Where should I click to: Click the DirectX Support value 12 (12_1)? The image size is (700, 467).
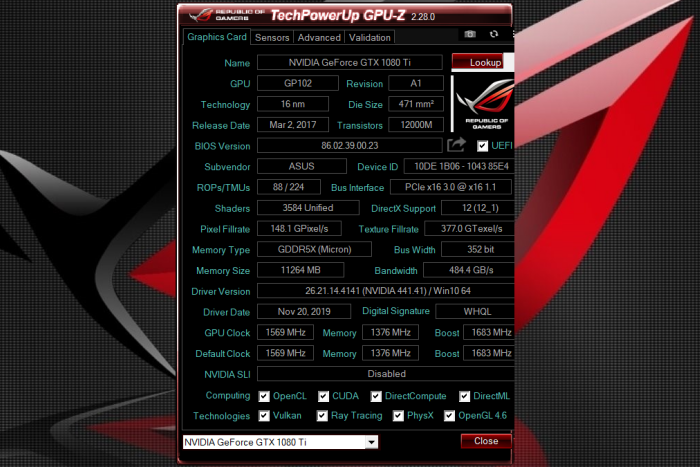point(478,208)
